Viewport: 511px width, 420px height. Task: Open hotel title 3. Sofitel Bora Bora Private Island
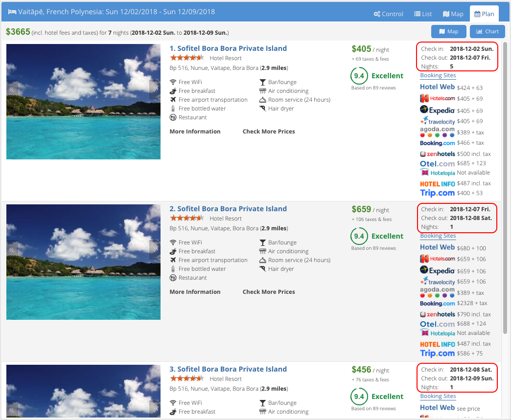[228, 369]
